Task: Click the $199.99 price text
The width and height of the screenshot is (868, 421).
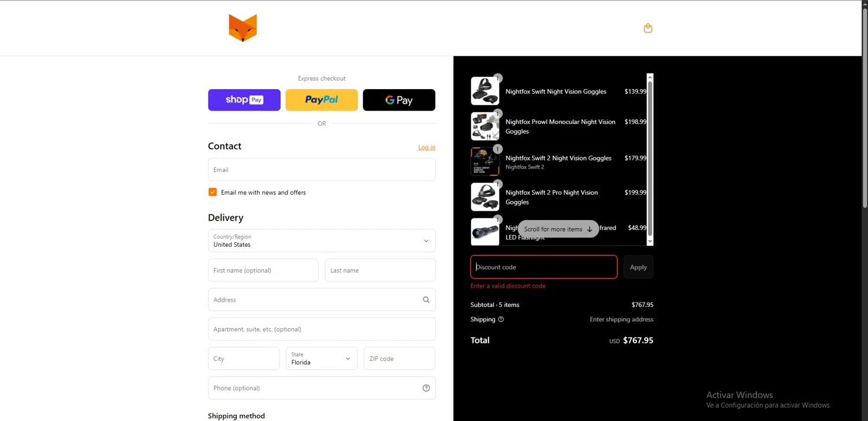Action: [x=635, y=192]
